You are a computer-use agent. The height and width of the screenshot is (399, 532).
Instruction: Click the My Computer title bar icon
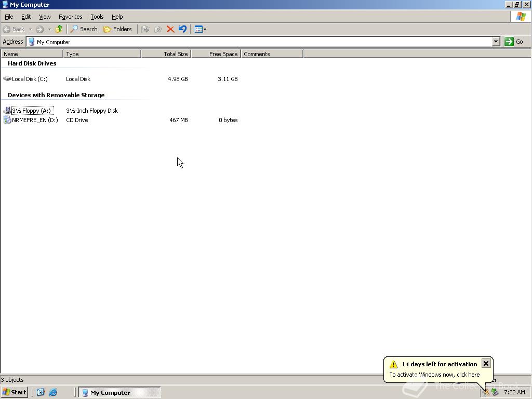[5, 4]
